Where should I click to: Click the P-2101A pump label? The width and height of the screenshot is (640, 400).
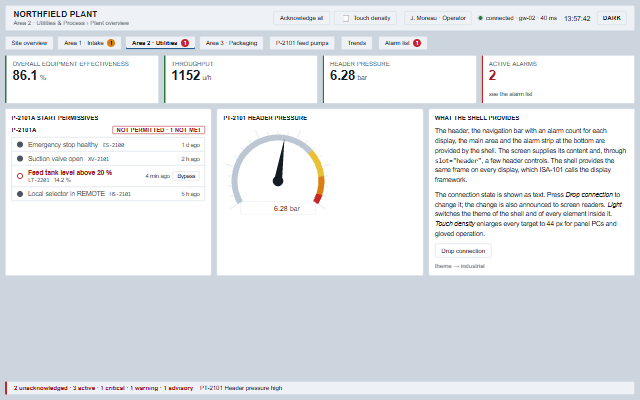tap(24, 130)
